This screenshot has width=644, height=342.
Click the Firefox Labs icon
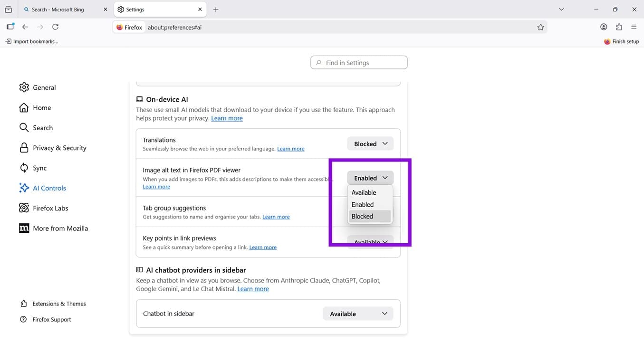[x=24, y=208]
